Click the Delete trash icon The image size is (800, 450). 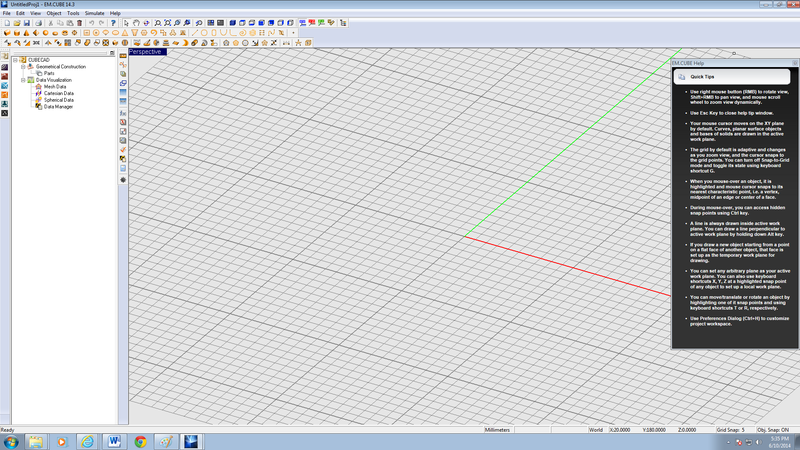tap(80, 22)
